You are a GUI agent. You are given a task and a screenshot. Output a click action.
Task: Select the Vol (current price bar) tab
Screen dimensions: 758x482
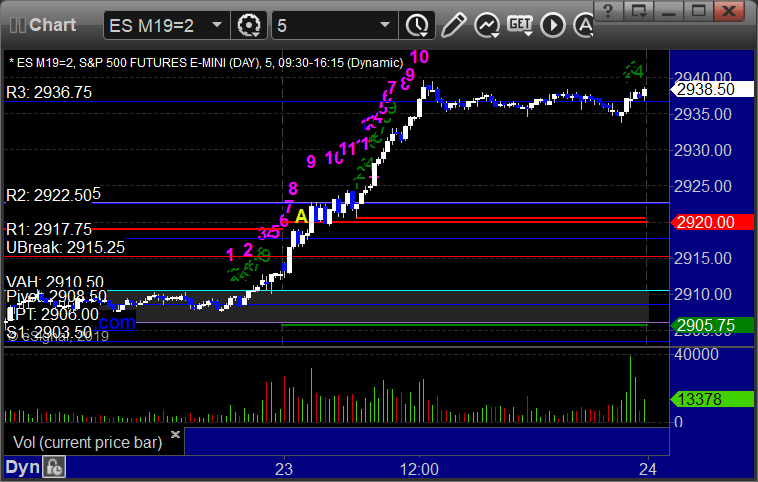tap(86, 441)
